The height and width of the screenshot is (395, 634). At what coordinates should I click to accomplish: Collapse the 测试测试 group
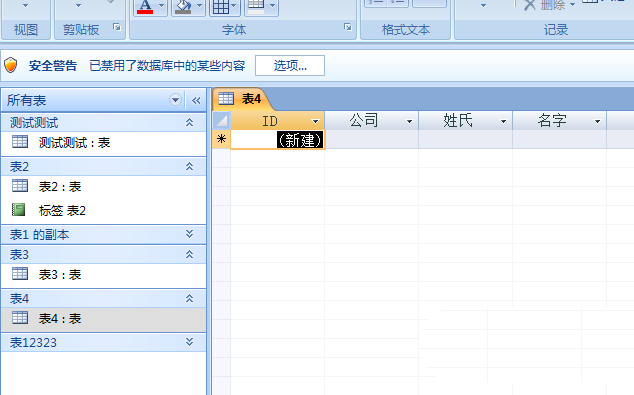(x=189, y=122)
